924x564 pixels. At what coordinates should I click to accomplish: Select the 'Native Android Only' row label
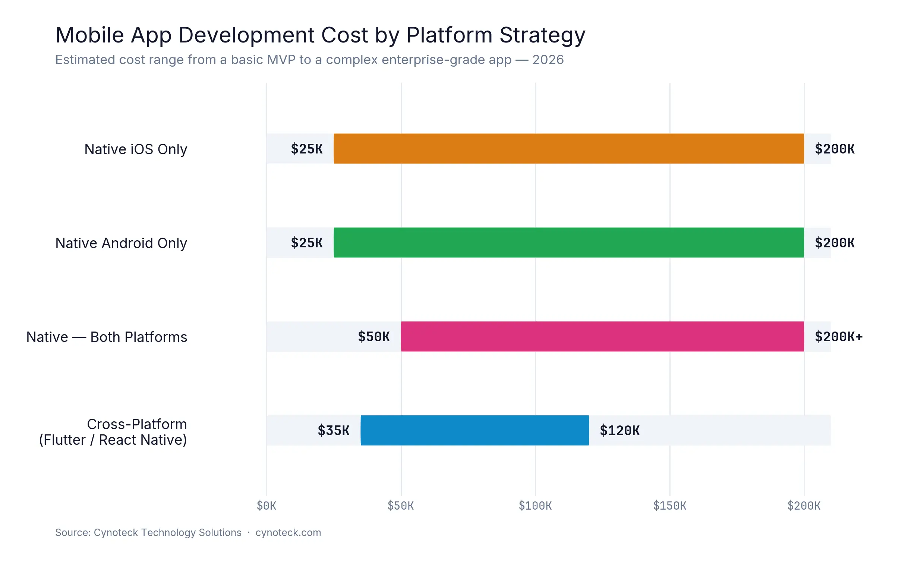pyautogui.click(x=121, y=243)
